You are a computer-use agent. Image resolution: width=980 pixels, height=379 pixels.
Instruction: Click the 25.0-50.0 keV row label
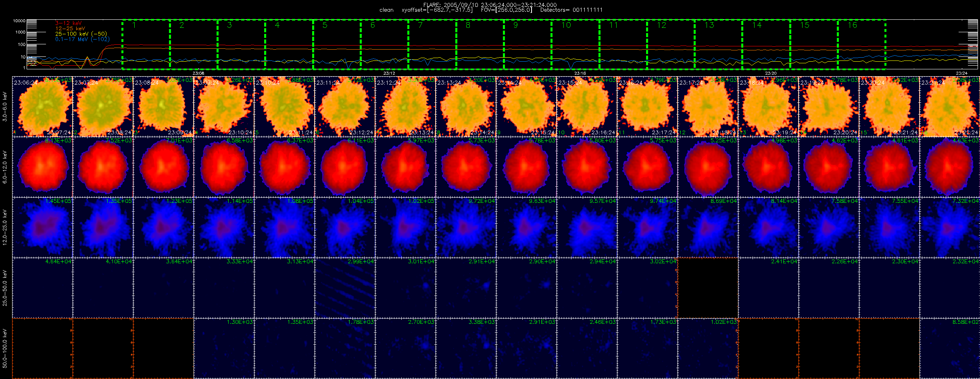pos(5,288)
